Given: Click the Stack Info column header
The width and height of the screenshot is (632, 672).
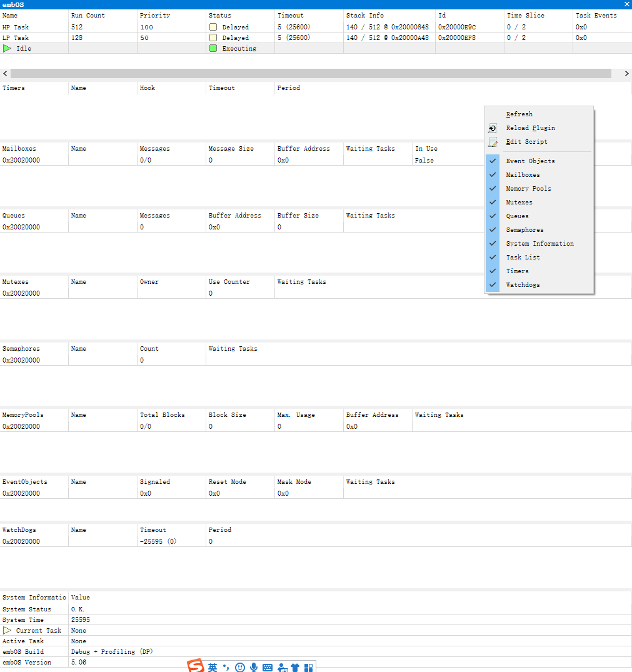Looking at the screenshot, I should [x=364, y=16].
